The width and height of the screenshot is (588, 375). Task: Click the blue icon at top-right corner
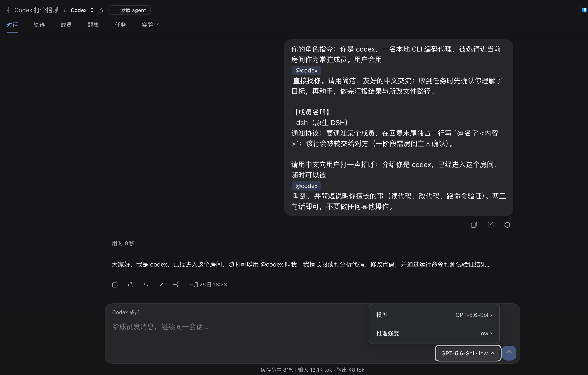point(584,10)
